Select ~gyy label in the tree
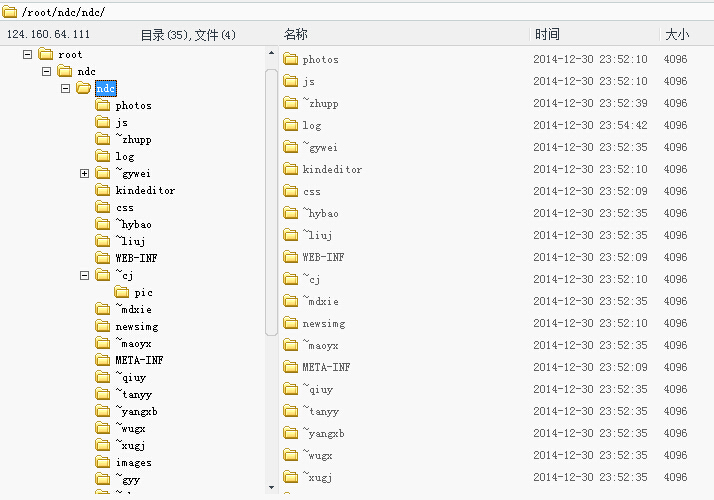Image resolution: width=714 pixels, height=500 pixels. [x=128, y=480]
